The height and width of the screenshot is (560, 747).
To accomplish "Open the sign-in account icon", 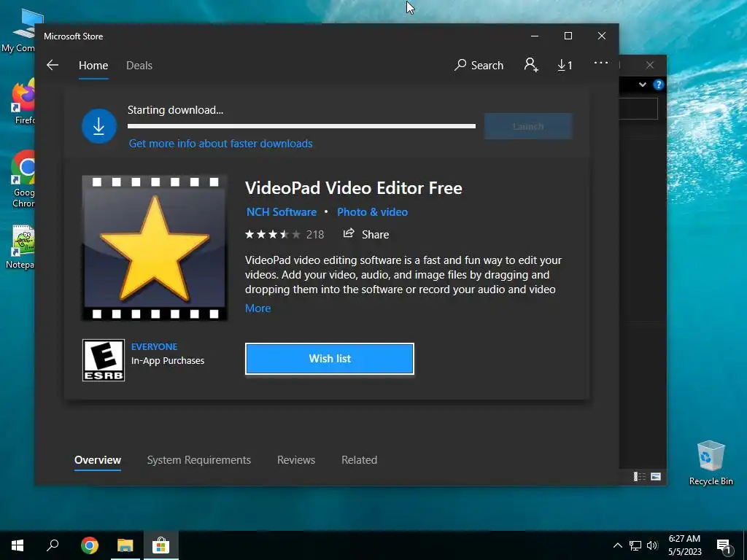I will 531,65.
